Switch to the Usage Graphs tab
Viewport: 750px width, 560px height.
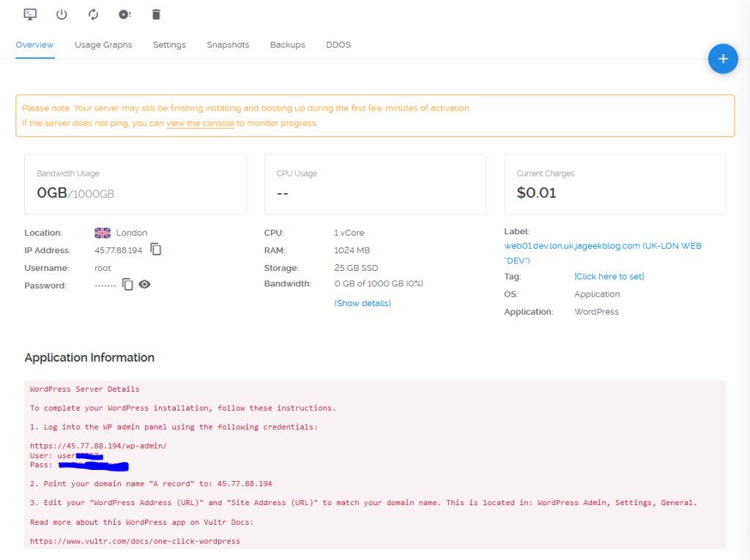click(x=103, y=45)
